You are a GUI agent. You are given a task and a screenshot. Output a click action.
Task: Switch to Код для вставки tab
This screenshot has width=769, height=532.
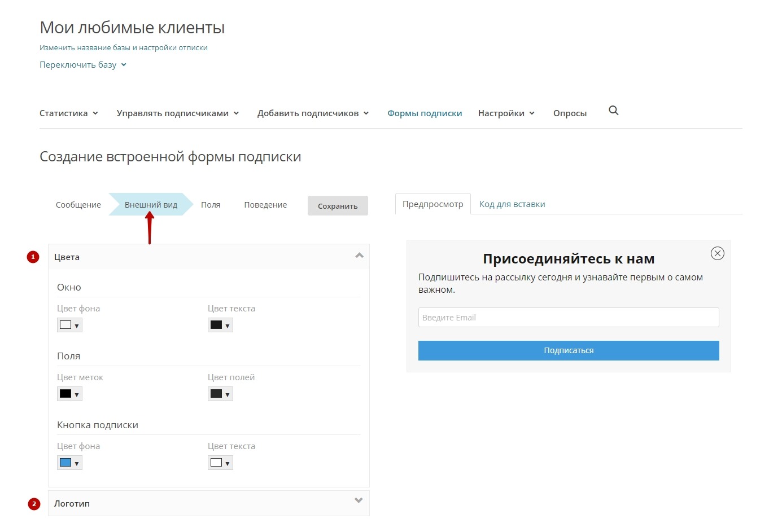(x=512, y=204)
